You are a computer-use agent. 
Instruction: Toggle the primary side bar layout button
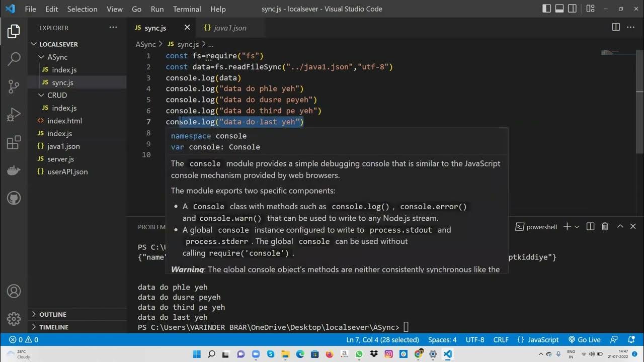[x=547, y=9]
